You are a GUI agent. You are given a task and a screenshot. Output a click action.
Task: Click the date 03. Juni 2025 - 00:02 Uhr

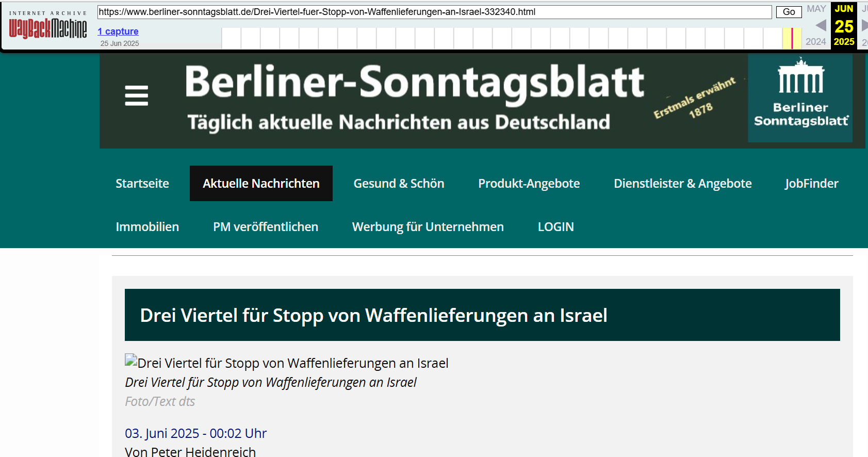[196, 433]
